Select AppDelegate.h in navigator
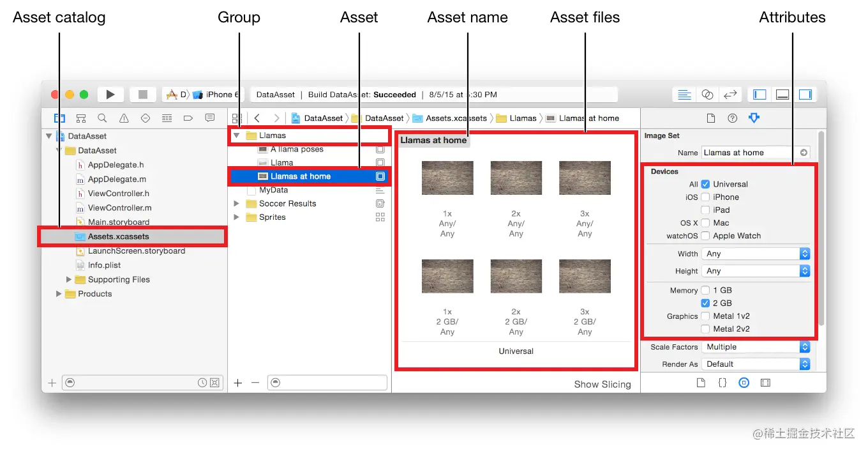 116,165
